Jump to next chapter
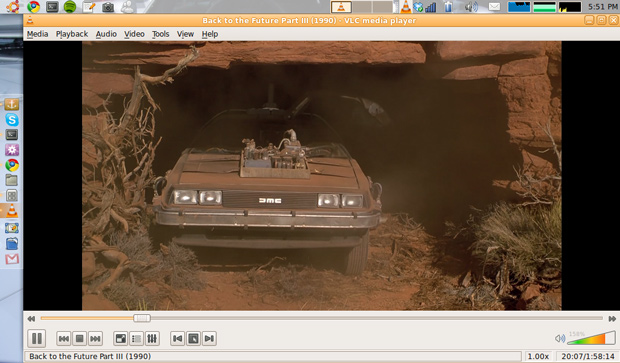The width and height of the screenshot is (620, 363). pyautogui.click(x=209, y=338)
